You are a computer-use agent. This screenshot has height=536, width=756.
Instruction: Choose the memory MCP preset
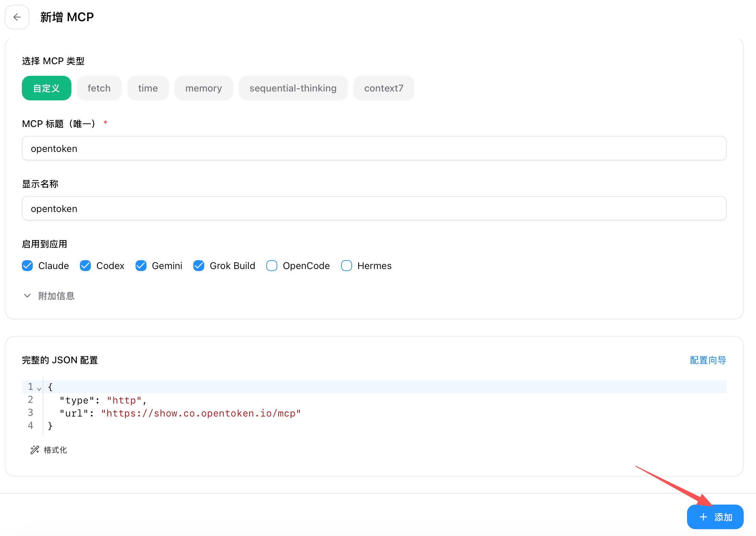204,88
